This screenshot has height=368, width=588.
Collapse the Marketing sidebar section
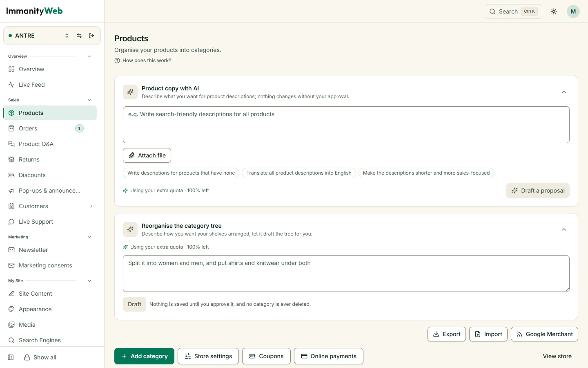tap(89, 237)
